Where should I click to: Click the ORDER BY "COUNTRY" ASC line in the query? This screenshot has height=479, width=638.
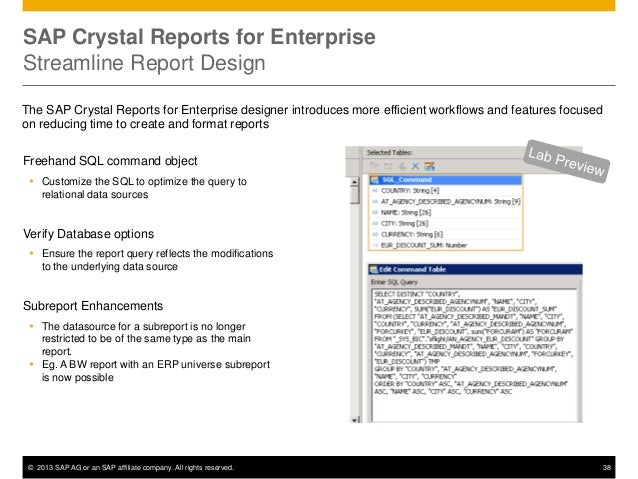[x=471, y=384]
